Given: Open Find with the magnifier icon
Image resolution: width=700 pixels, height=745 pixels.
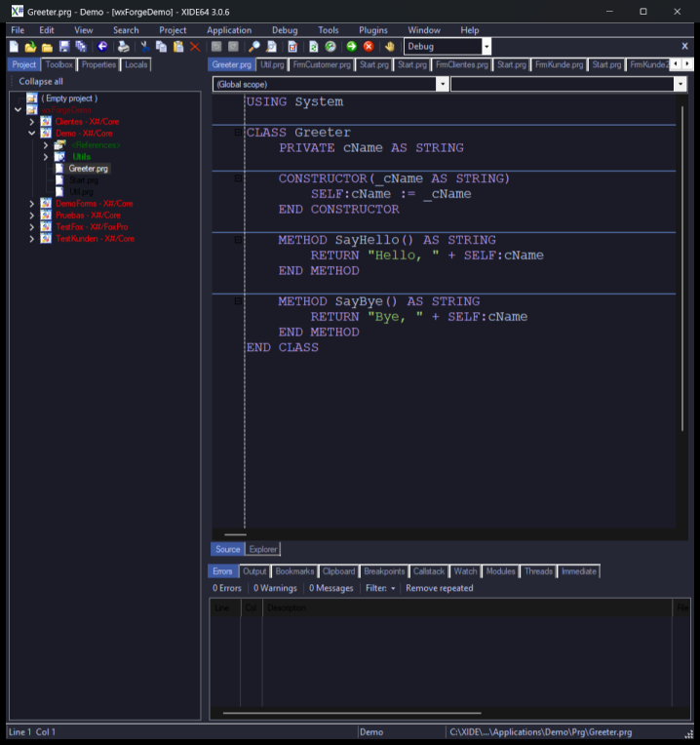Looking at the screenshot, I should click(x=254, y=47).
